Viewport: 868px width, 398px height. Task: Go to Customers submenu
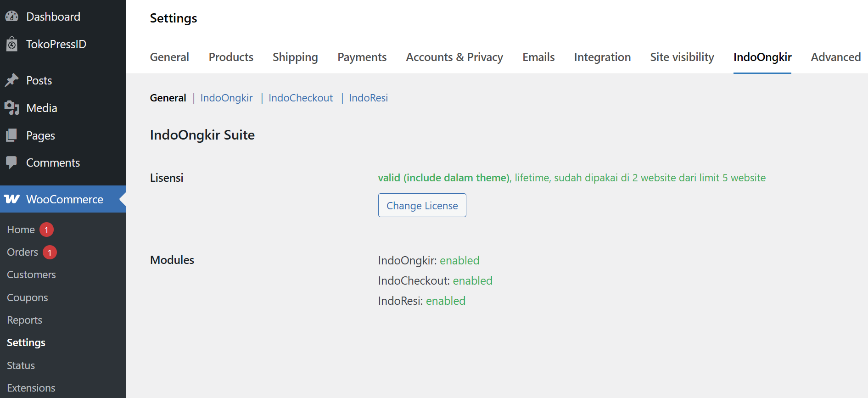tap(31, 275)
